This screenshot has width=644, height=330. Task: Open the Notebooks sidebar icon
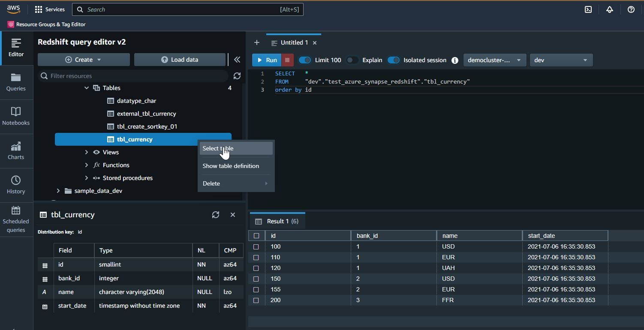pyautogui.click(x=16, y=116)
